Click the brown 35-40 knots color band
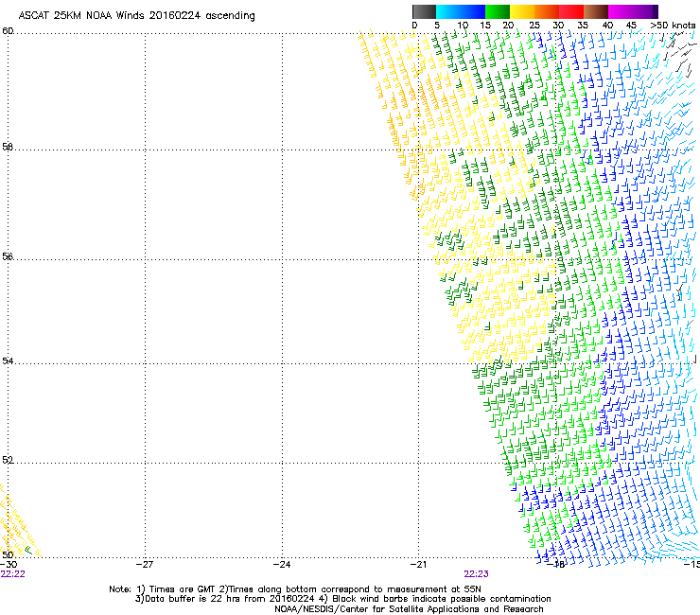Viewport: 700px width, 615px height. pyautogui.click(x=596, y=11)
